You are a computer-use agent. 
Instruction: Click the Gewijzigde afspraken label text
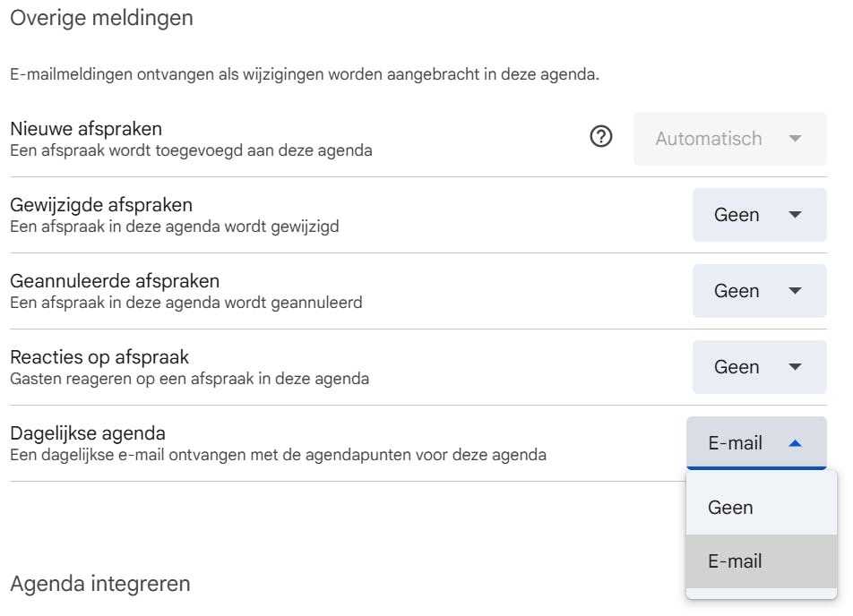coord(101,206)
